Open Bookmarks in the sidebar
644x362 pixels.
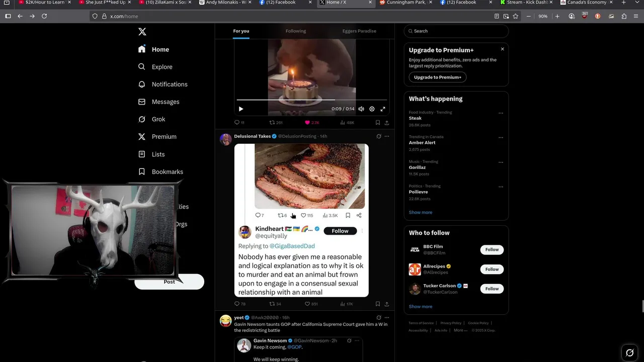coord(160,172)
